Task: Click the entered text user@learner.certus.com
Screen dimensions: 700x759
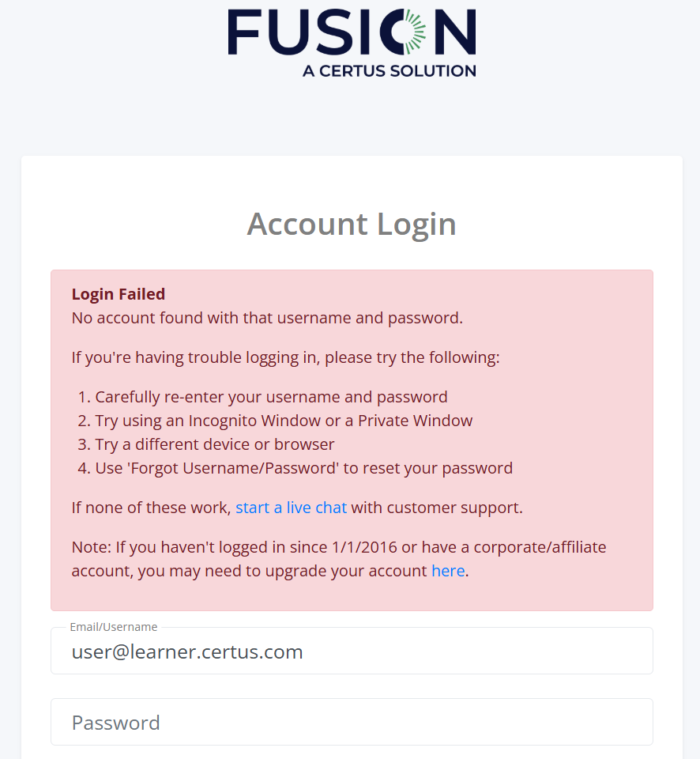Action: 187,651
